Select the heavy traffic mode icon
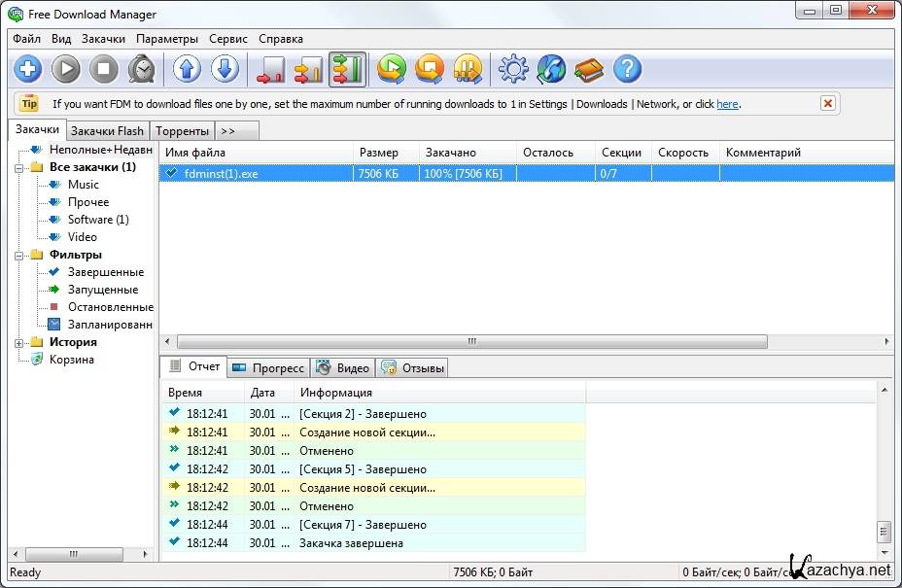The image size is (902, 588). coord(347,69)
